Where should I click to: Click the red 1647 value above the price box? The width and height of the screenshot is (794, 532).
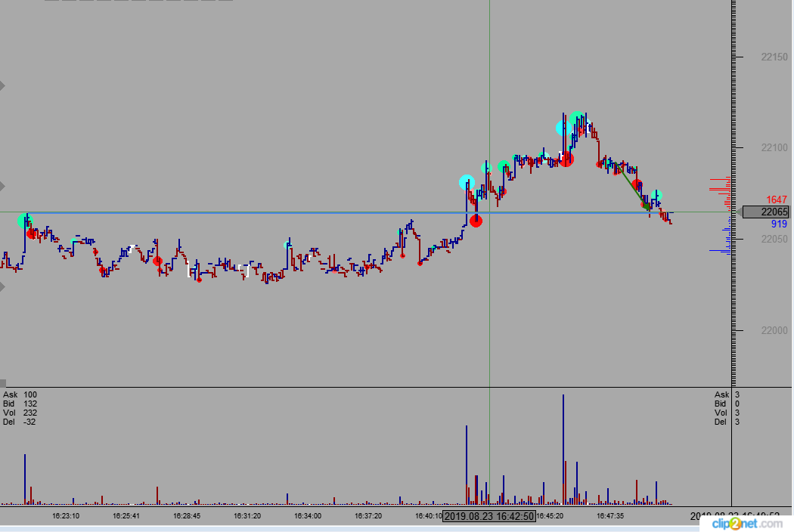(777, 200)
